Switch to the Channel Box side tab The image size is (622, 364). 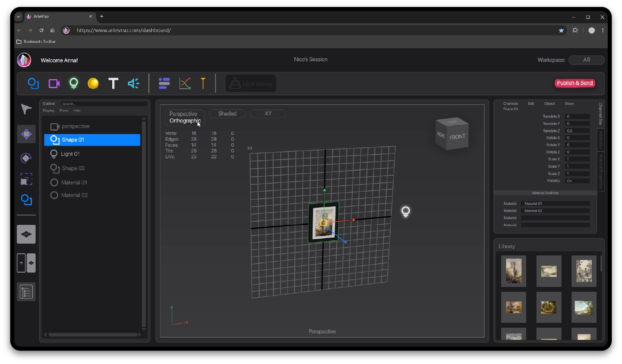601,113
